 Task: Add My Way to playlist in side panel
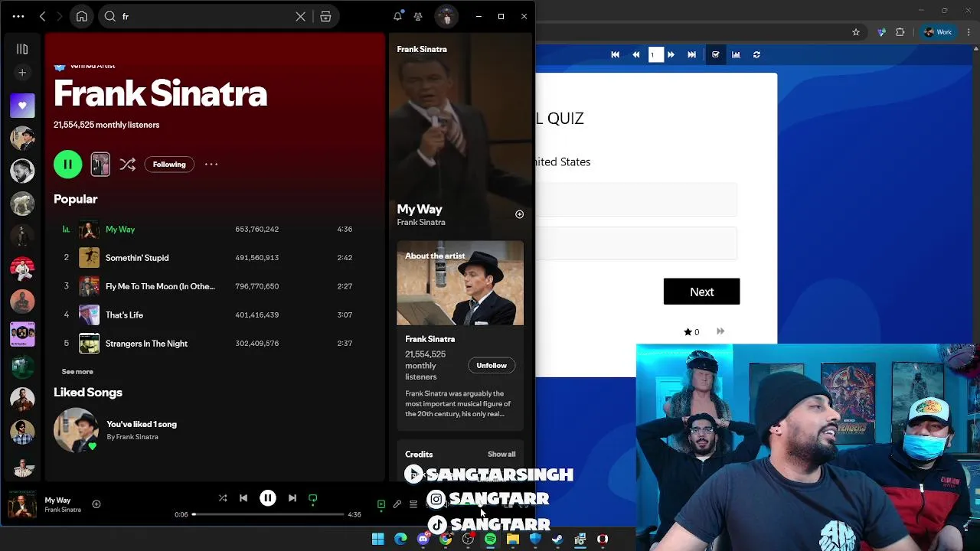(519, 214)
